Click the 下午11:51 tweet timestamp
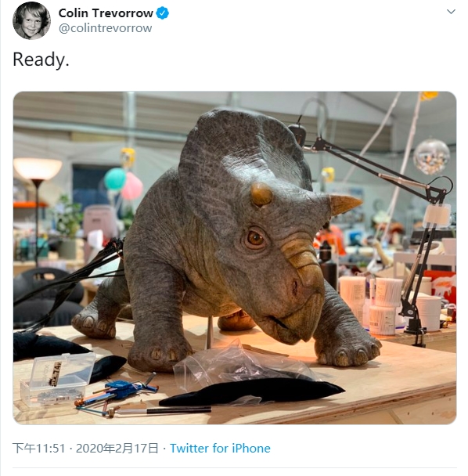The height and width of the screenshot is (476, 468). [x=39, y=448]
